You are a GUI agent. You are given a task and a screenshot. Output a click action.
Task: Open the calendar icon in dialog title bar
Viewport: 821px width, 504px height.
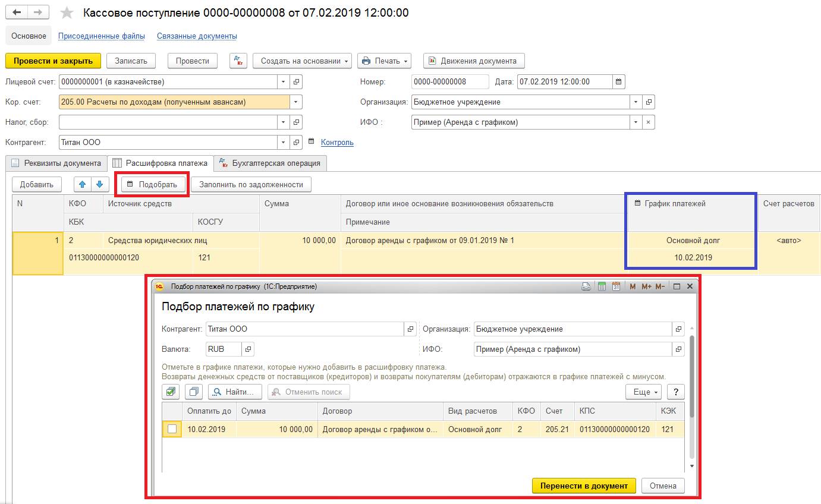(616, 286)
